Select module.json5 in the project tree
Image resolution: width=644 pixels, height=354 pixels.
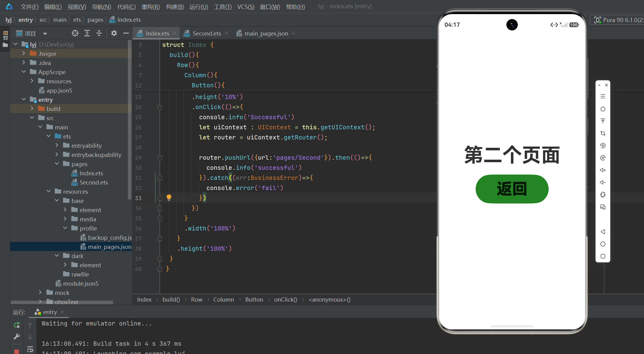tap(81, 284)
